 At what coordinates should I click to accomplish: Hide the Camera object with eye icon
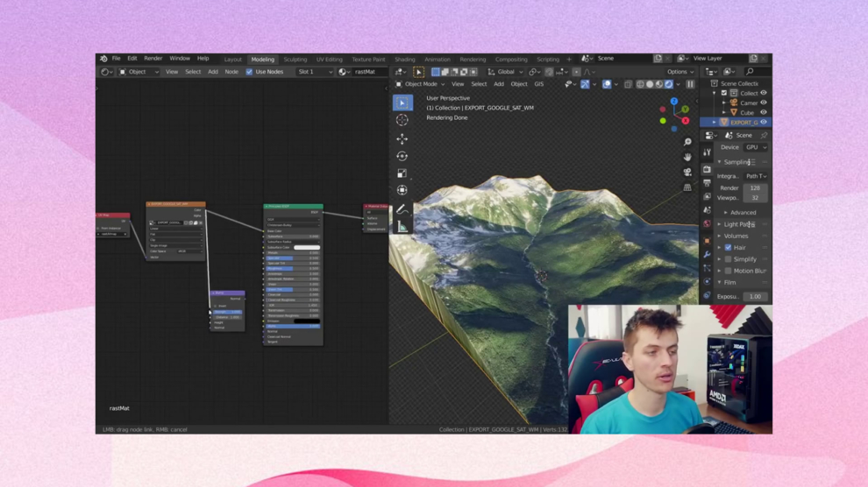pyautogui.click(x=764, y=102)
